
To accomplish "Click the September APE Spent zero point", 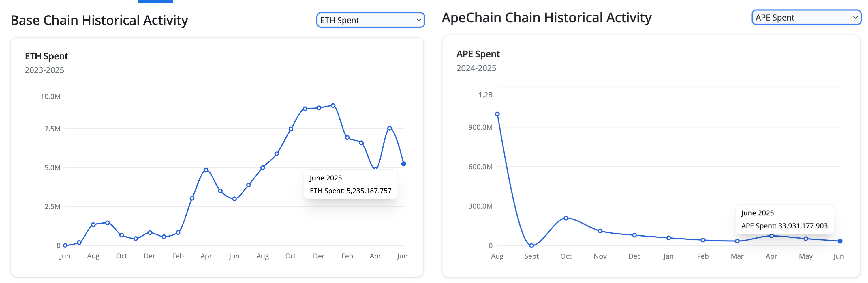I will pyautogui.click(x=531, y=245).
